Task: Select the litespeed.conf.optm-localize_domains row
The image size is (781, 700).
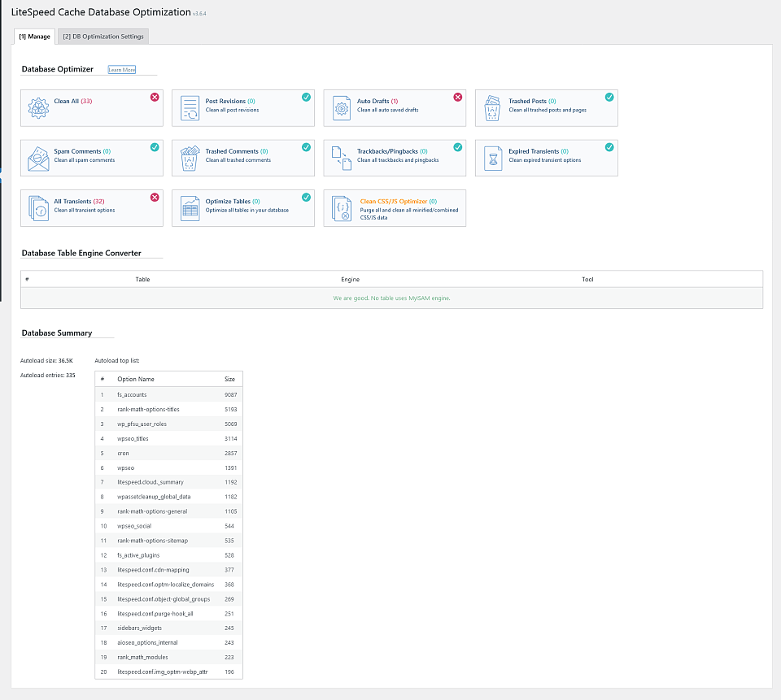Action: (x=169, y=585)
